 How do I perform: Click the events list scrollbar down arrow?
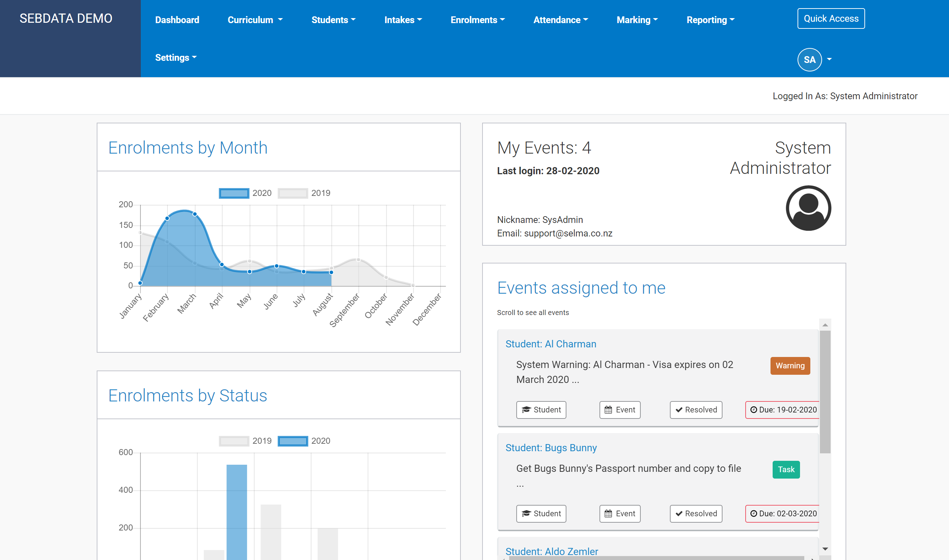[x=825, y=549]
